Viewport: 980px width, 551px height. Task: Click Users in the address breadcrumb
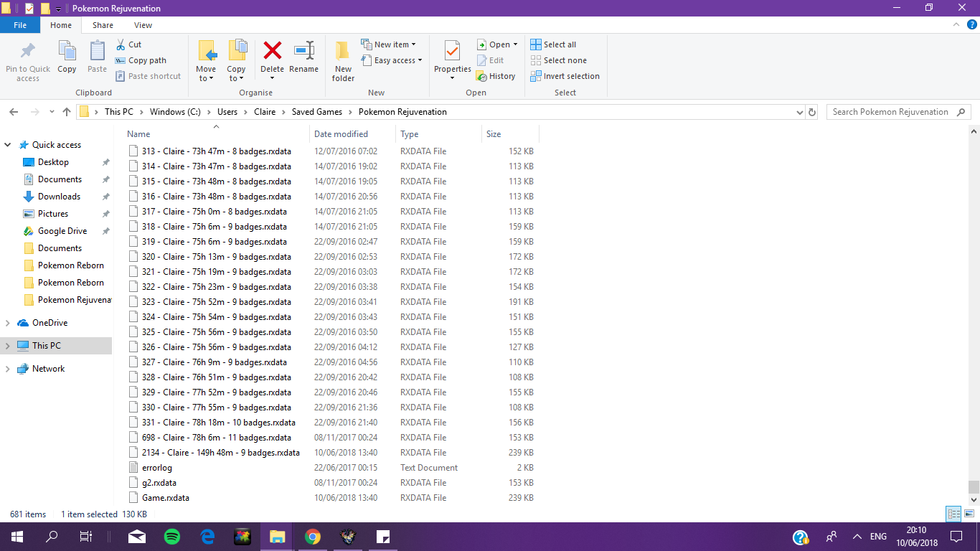(x=227, y=112)
